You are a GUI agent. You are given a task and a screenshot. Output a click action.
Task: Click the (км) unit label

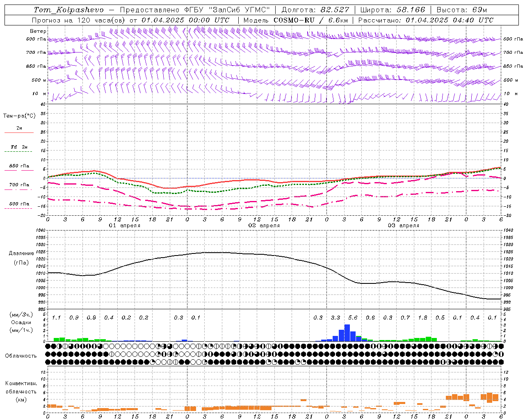click(x=21, y=399)
